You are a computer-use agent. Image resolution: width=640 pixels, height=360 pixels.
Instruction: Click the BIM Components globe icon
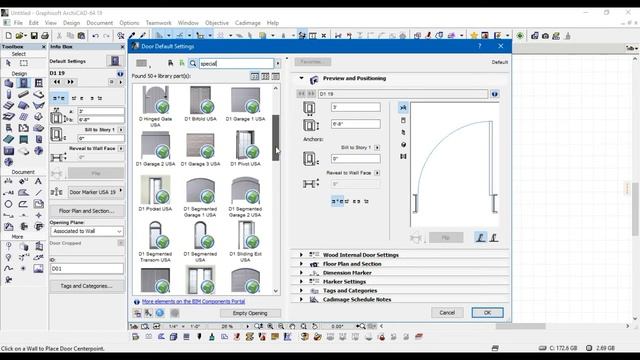[160, 313]
